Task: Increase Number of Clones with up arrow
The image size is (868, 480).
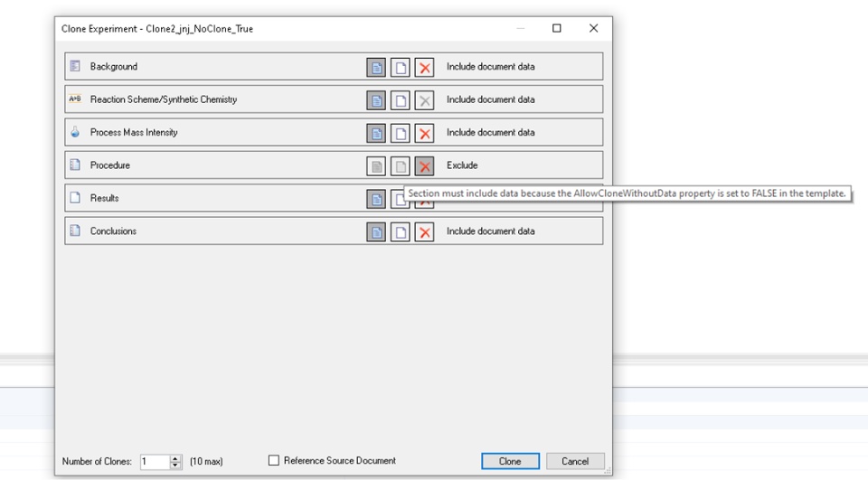Action: coord(175,458)
